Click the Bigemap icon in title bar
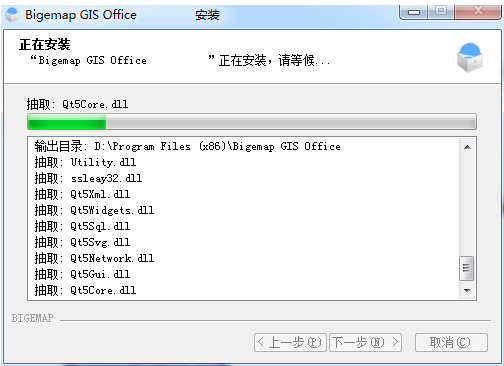 coord(12,15)
